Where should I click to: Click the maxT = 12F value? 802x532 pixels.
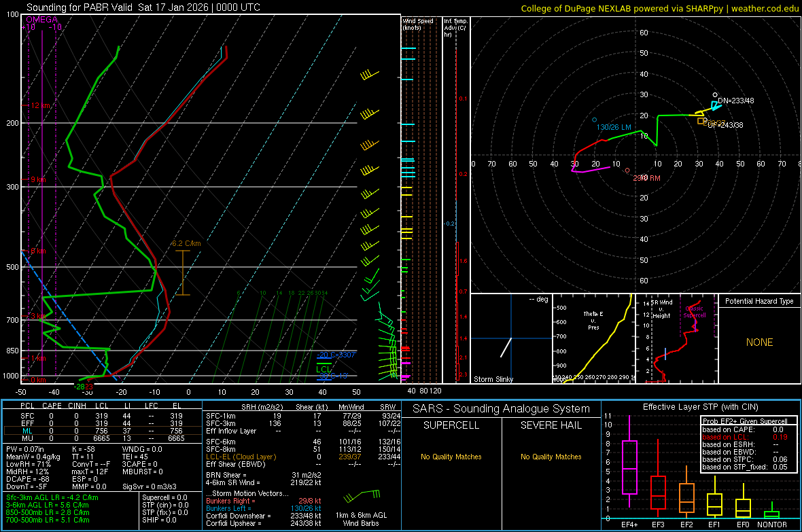coord(90,472)
